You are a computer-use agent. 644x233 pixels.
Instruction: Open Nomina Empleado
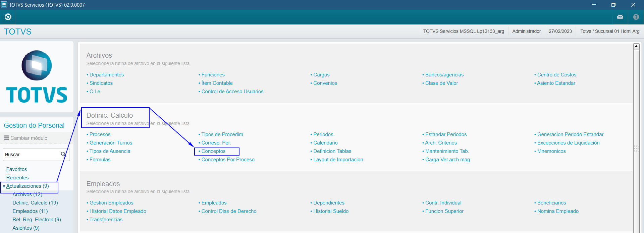click(558, 211)
